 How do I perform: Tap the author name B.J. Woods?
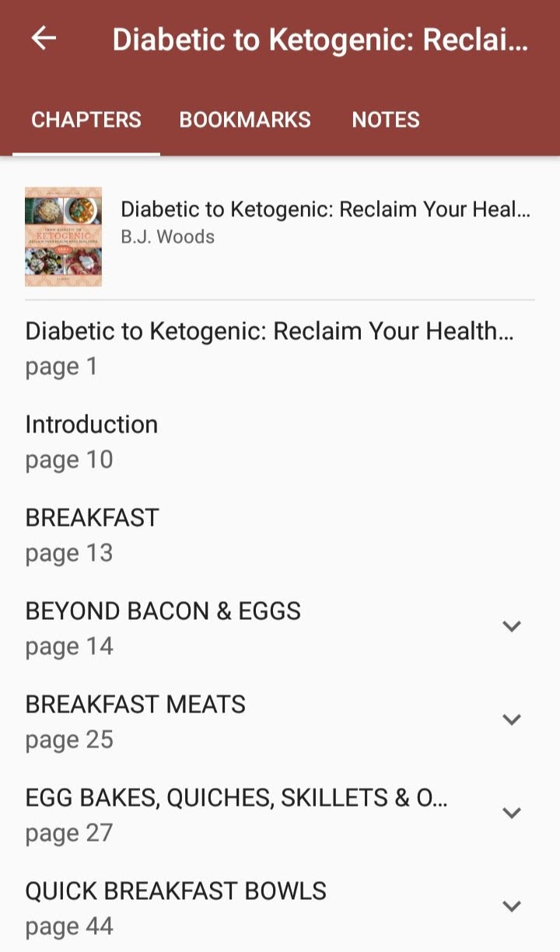pyautogui.click(x=167, y=236)
